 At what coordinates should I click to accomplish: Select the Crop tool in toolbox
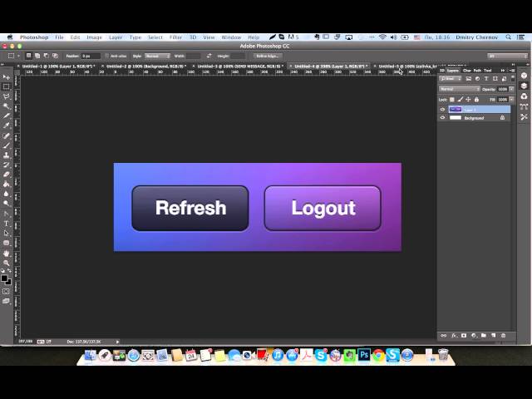click(6, 116)
